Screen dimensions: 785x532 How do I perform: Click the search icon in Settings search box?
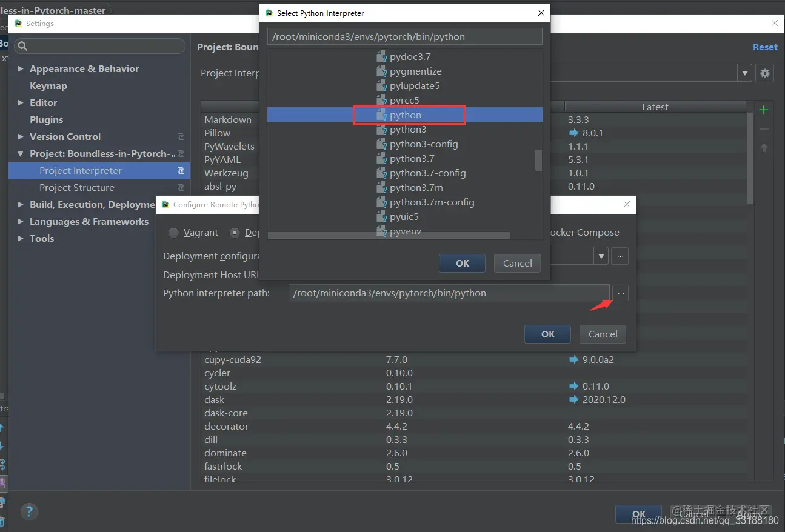click(x=22, y=46)
